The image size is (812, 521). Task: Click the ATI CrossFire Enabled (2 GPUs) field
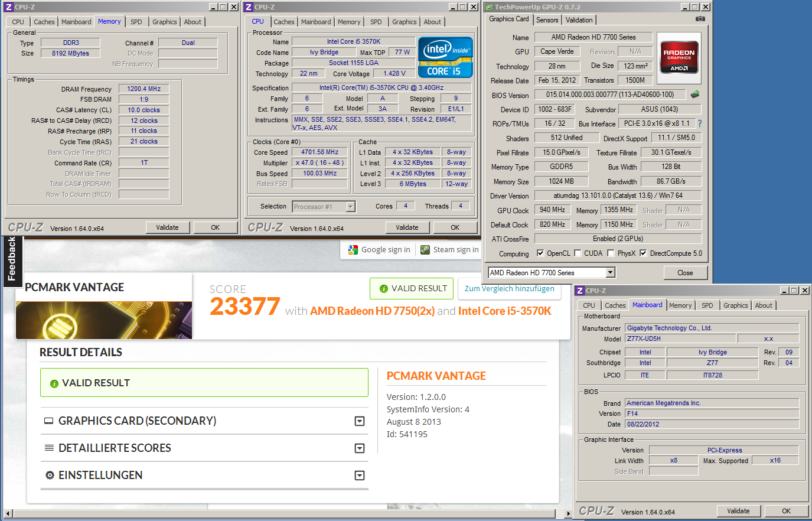(x=618, y=239)
